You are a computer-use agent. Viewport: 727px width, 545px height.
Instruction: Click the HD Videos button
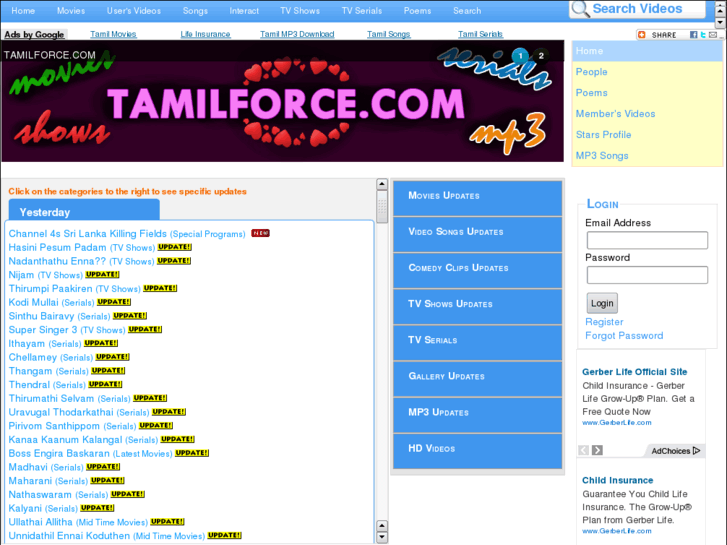click(478, 451)
